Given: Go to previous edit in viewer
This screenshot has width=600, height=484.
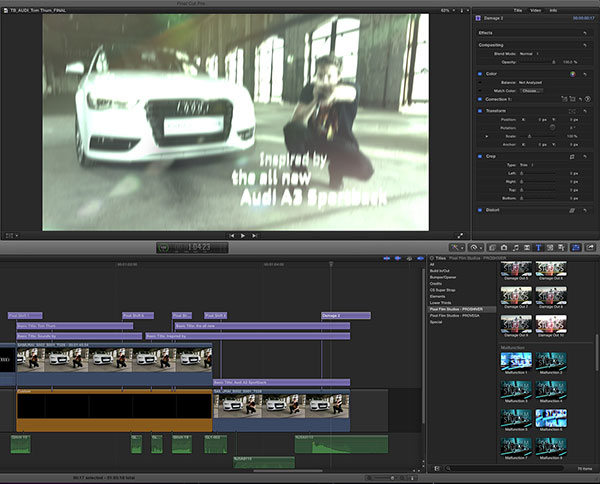Looking at the screenshot, I should point(231,236).
